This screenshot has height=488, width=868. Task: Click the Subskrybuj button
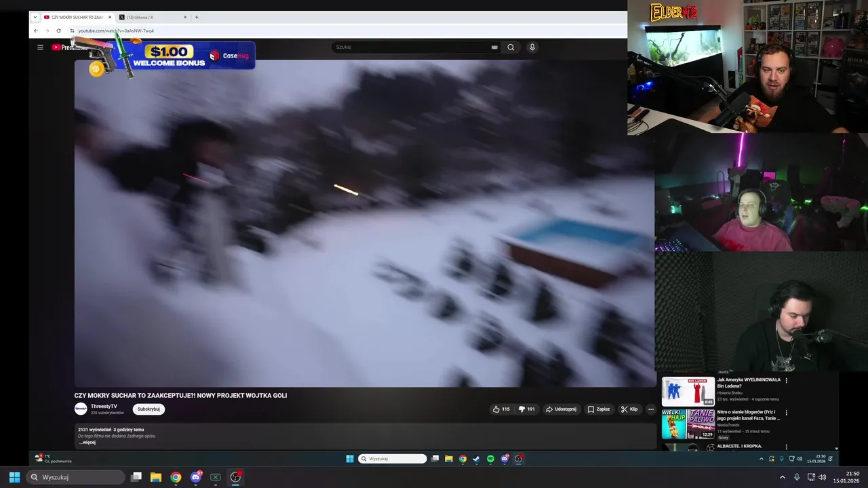[149, 409]
